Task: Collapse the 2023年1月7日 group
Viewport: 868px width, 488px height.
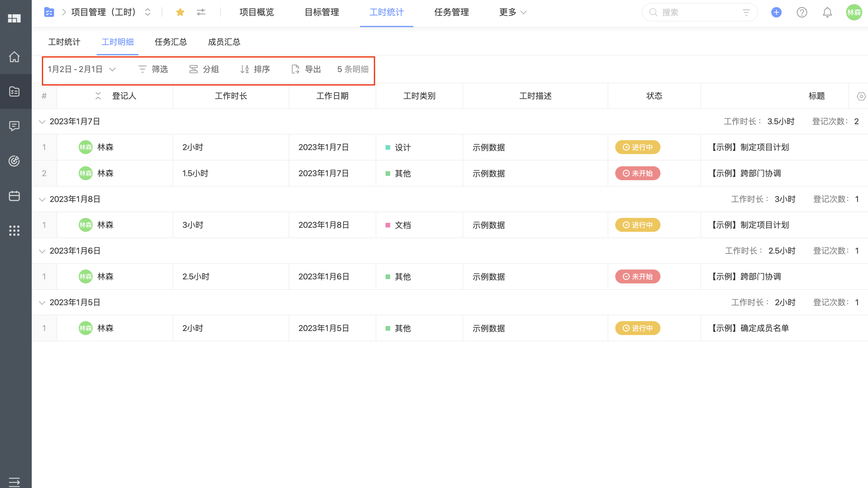Action: point(42,122)
